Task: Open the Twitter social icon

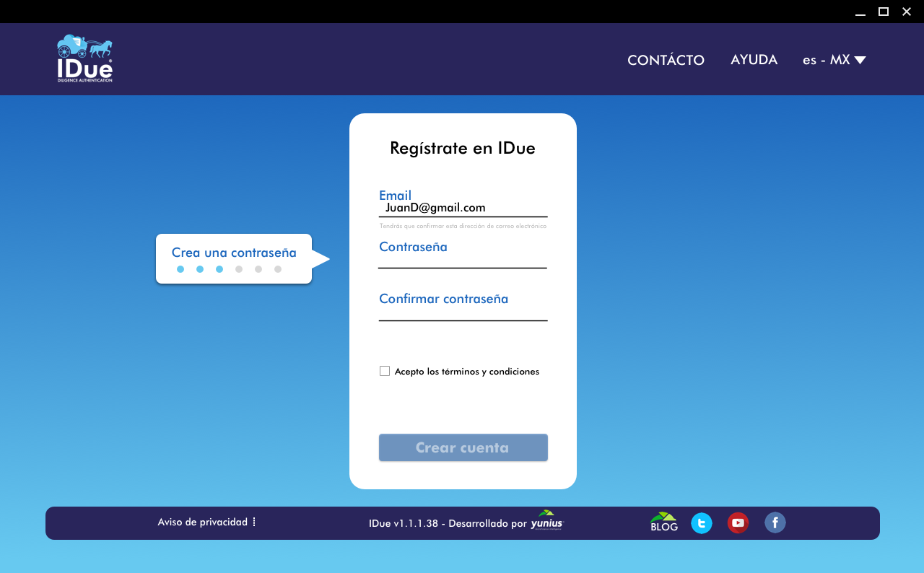Action: [x=701, y=523]
